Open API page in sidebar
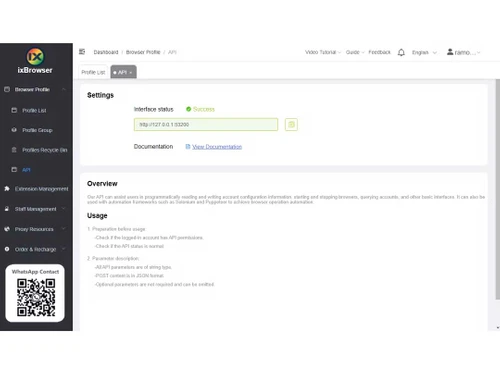The width and height of the screenshot is (500, 375). pyautogui.click(x=26, y=170)
